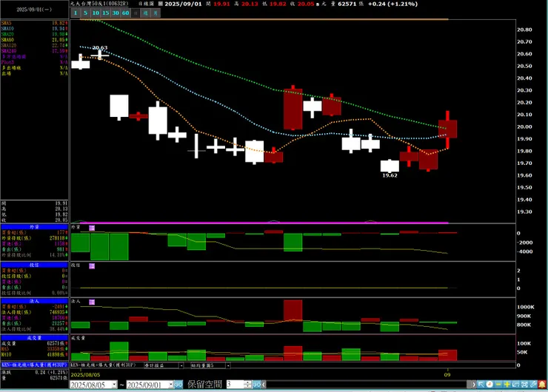Open the 短均量圈5 dropdown
548x392 pixels.
228,365
